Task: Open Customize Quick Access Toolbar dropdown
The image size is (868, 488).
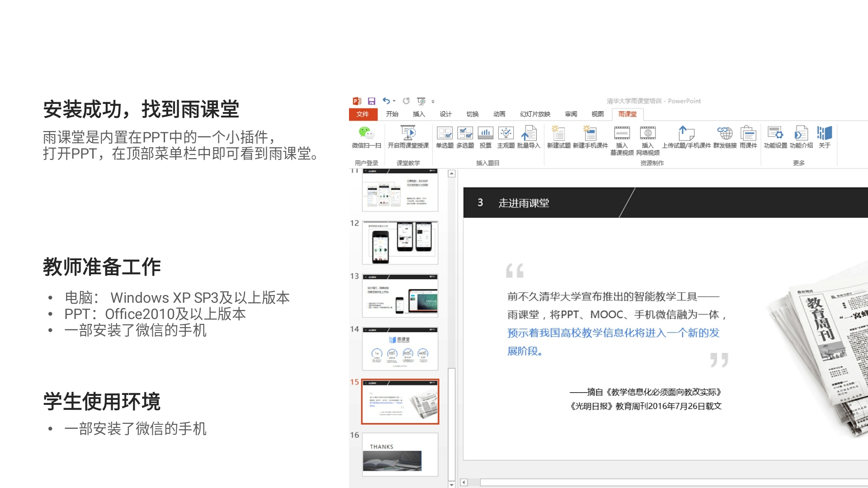Action: click(433, 102)
